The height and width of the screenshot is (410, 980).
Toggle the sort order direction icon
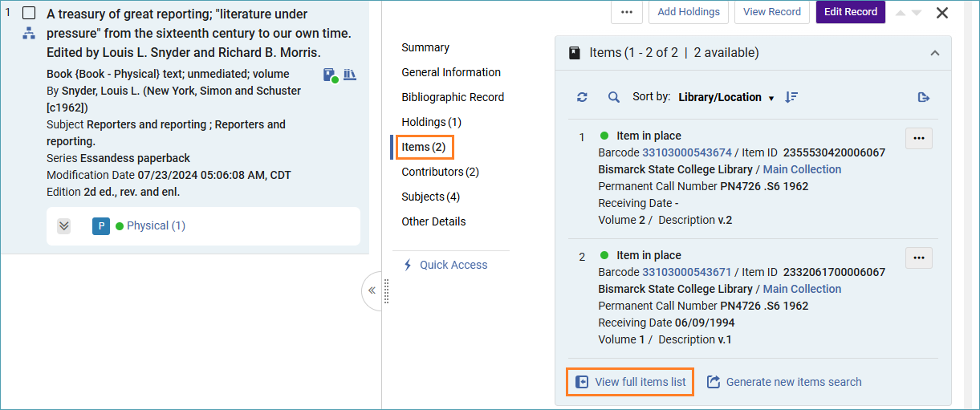point(791,97)
